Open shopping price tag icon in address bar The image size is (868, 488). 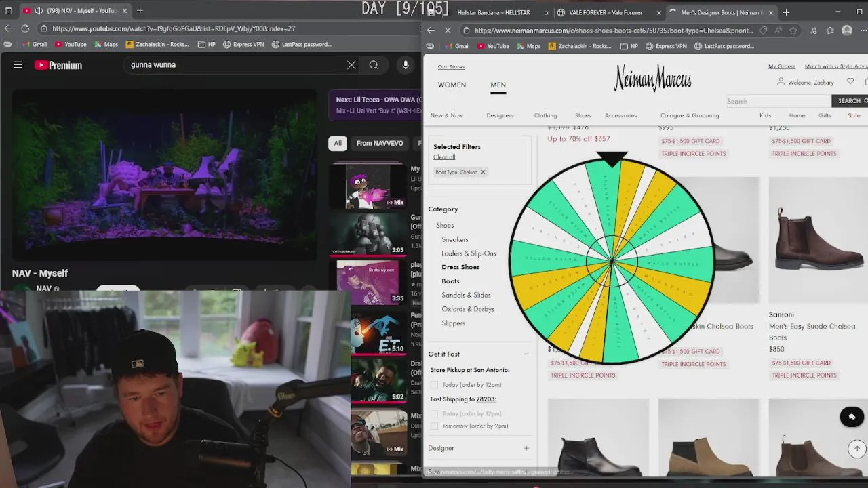764,30
